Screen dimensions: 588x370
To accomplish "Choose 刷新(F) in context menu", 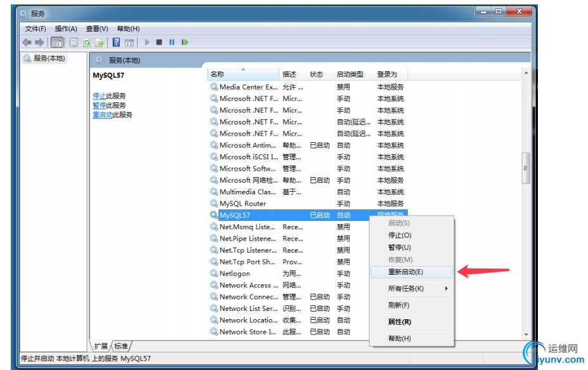I will [x=412, y=305].
